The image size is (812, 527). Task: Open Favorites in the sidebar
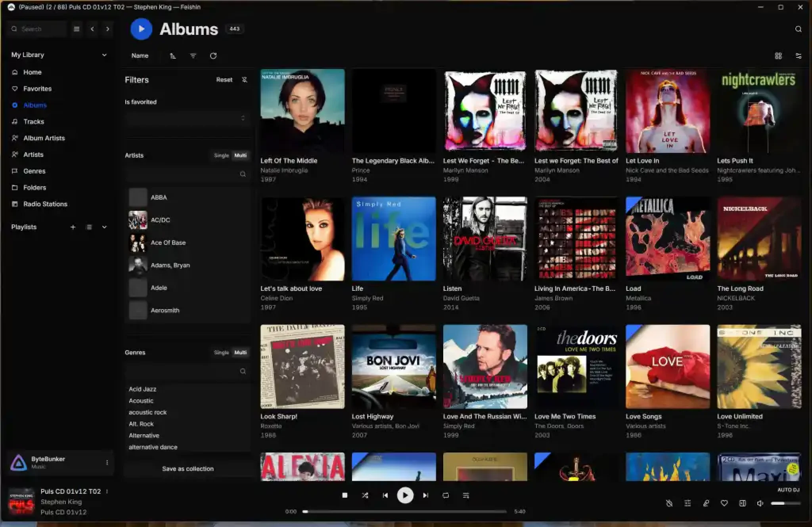pyautogui.click(x=37, y=89)
